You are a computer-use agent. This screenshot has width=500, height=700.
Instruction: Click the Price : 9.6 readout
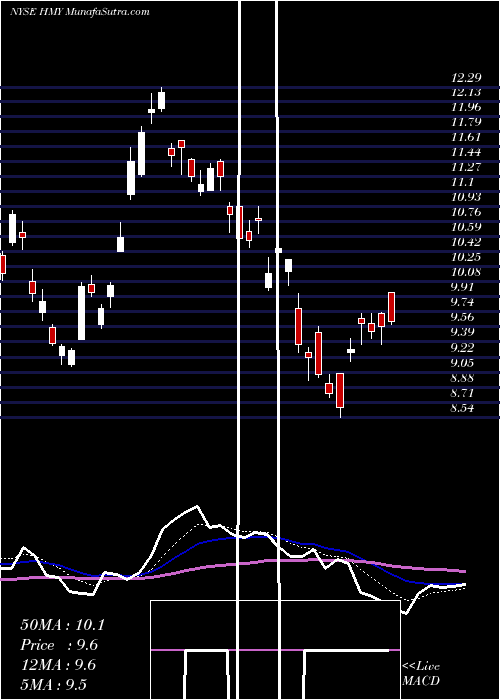coord(59,645)
